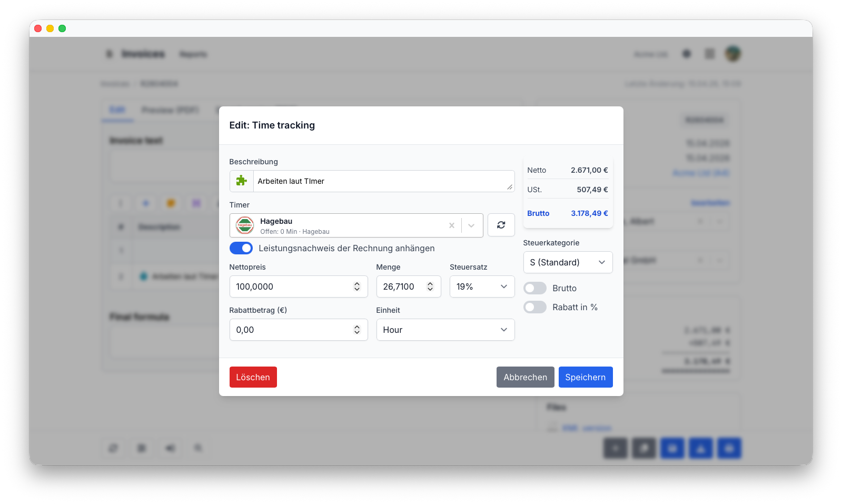
Task: Click the megaphone icon in bottom toolbar
Action: pyautogui.click(x=170, y=448)
